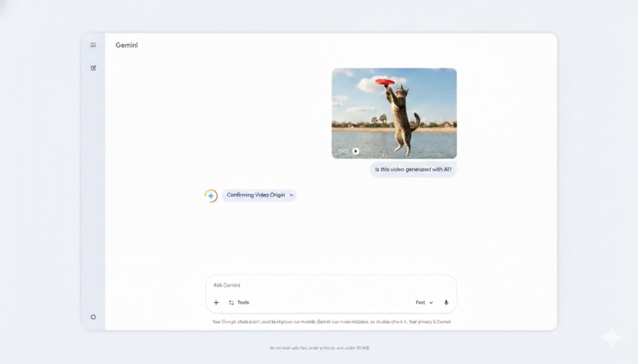Open the Tools menu in the prompt box
638x364 pixels.
239,302
